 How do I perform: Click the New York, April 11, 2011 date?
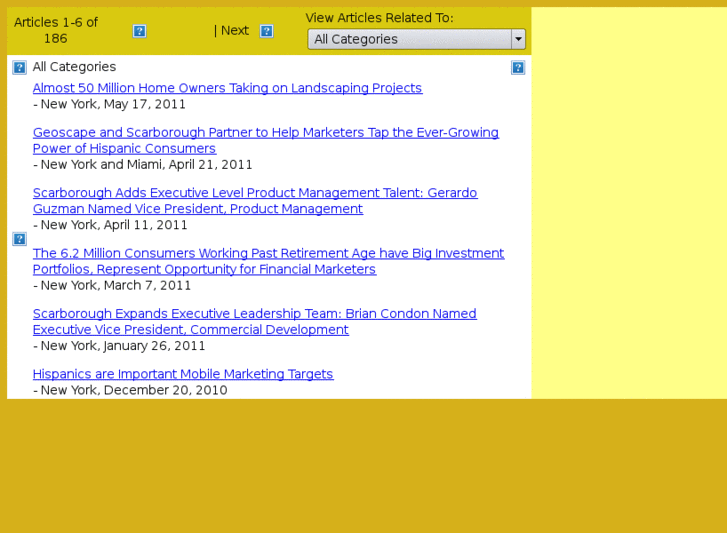pos(110,225)
